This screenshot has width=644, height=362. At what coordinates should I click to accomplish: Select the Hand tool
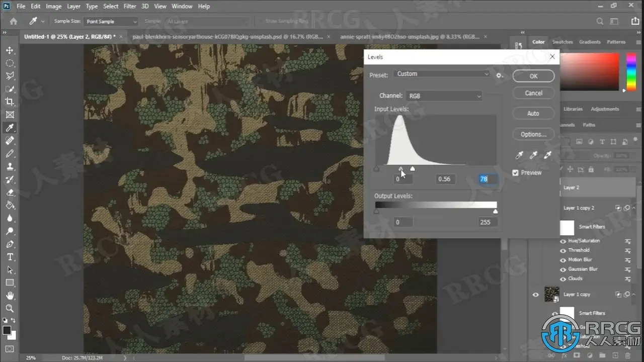click(x=10, y=296)
